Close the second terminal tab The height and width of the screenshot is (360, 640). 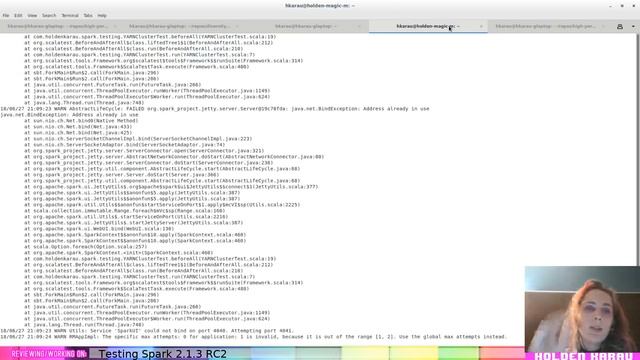coord(237,27)
